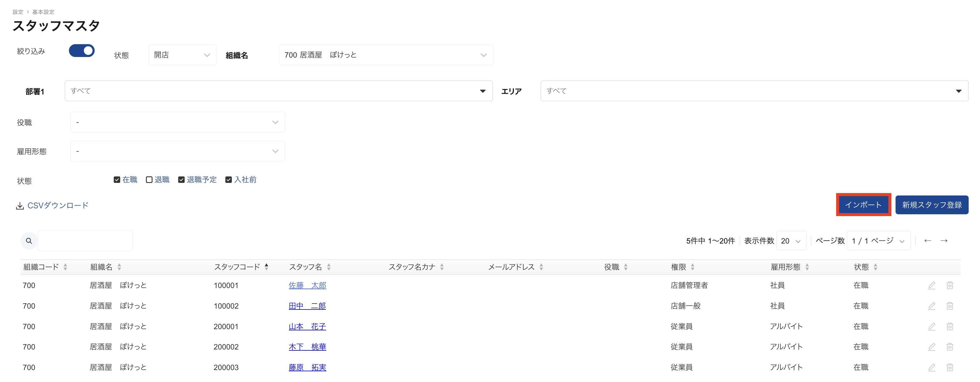The width and height of the screenshot is (980, 382).
Task: Sort by メールアドレス column arrows
Action: pyautogui.click(x=541, y=267)
